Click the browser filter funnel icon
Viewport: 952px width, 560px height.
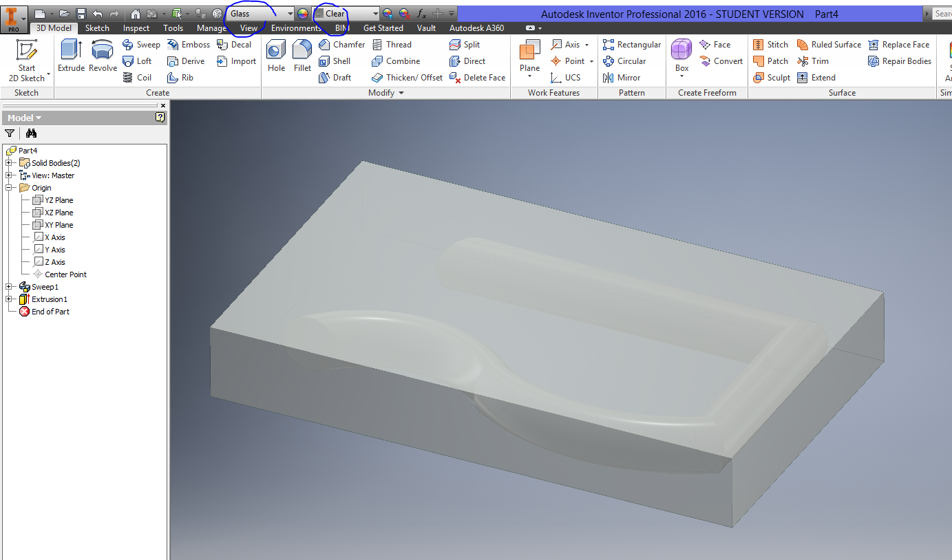click(10, 133)
